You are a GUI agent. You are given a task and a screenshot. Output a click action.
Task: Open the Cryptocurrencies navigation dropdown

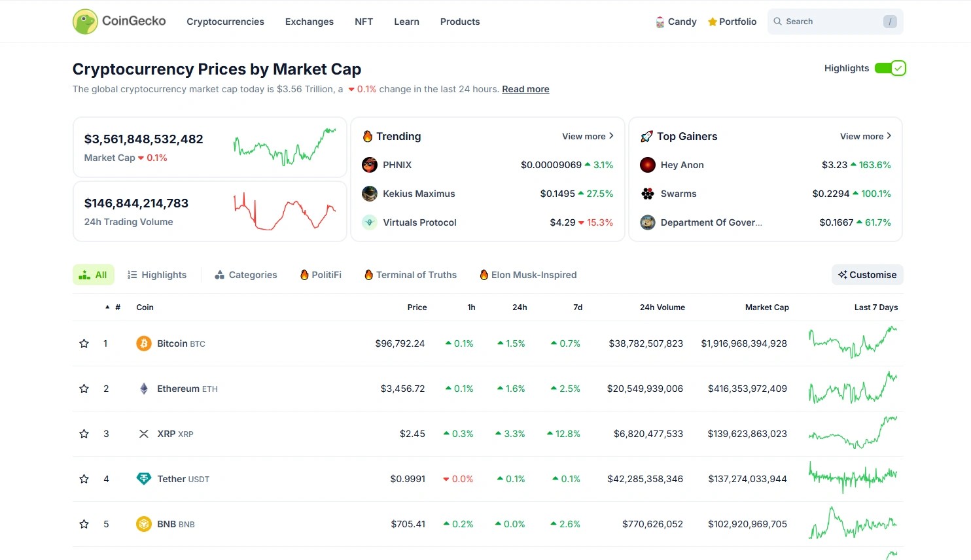[x=225, y=22]
